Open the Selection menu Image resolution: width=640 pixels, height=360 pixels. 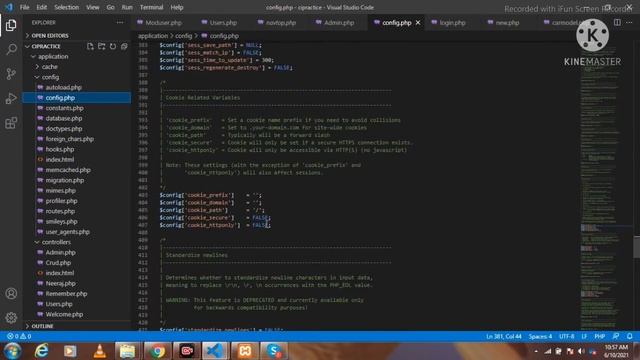pos(67,7)
